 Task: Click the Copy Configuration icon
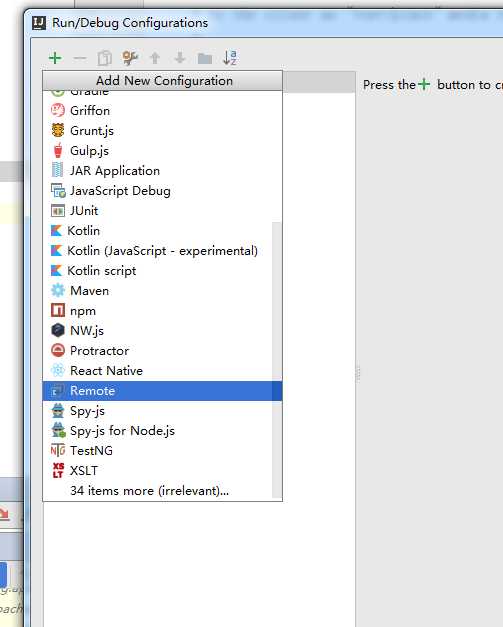[x=105, y=58]
